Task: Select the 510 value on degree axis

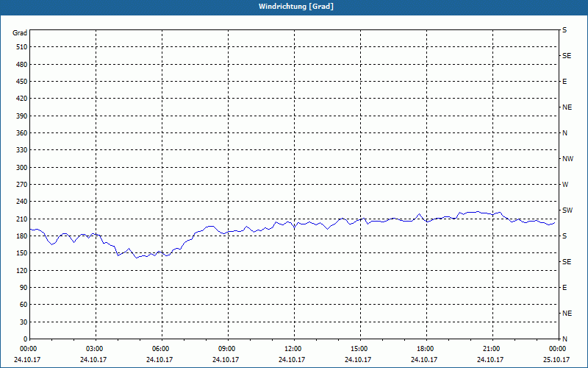Action: click(22, 47)
